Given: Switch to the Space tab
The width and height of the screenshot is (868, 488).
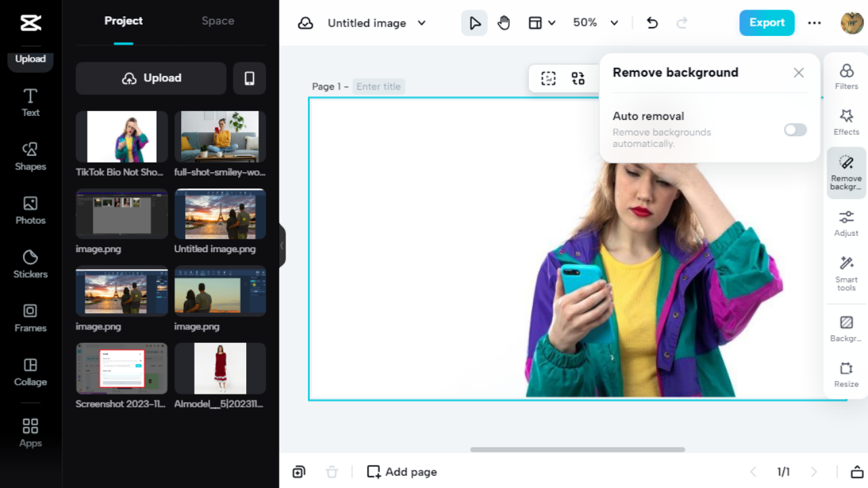Looking at the screenshot, I should click(x=218, y=21).
